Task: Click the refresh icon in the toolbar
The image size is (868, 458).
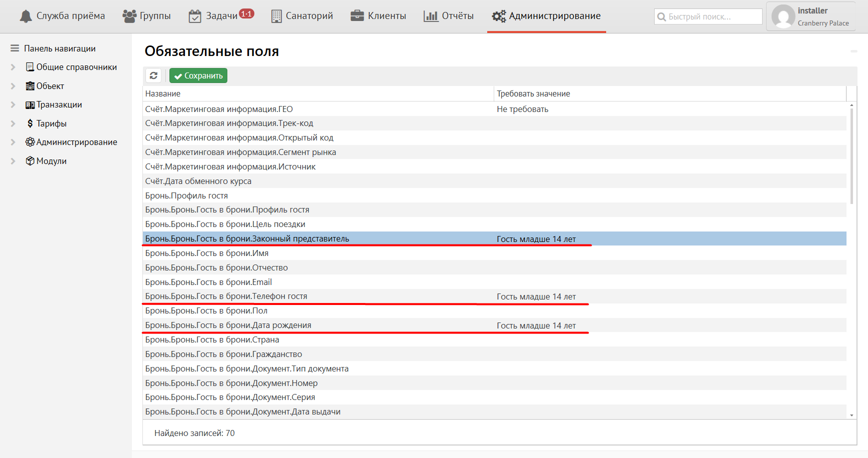Action: click(x=153, y=75)
